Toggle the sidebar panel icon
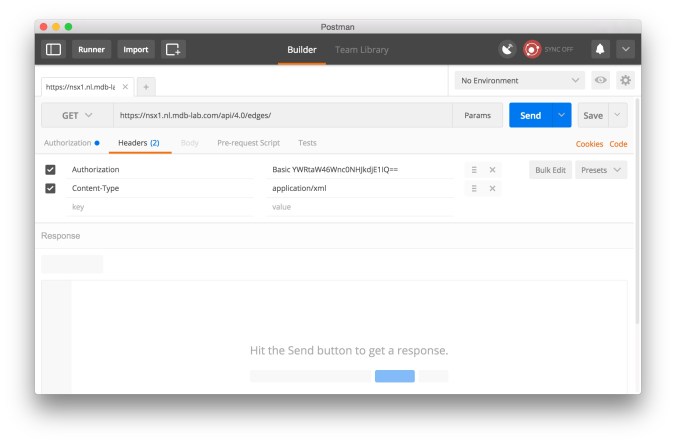The height and width of the screenshot is (444, 676). tap(54, 49)
